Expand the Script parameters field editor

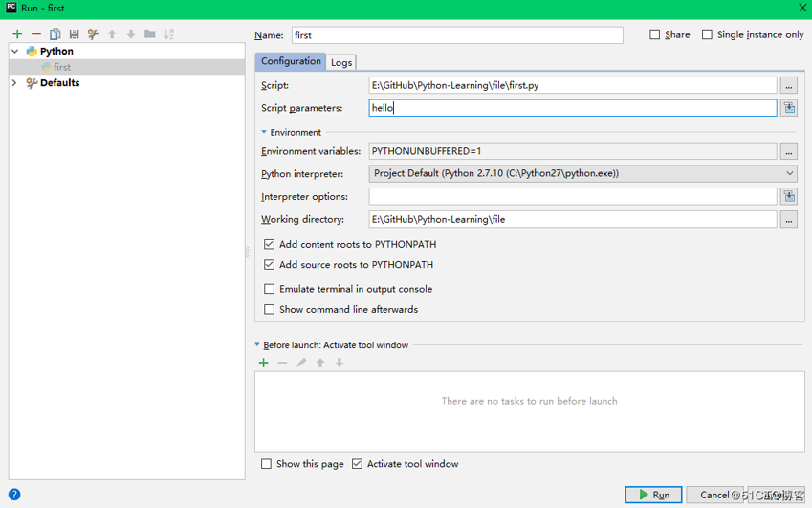[x=789, y=108]
